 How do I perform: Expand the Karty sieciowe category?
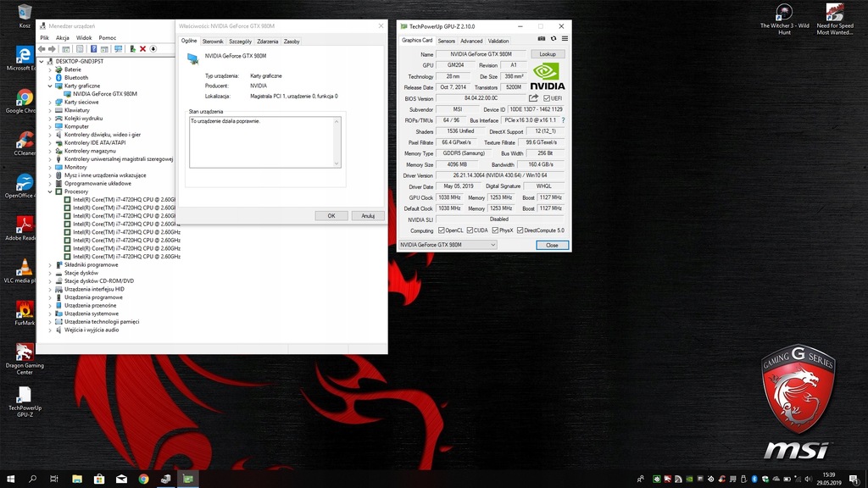(x=50, y=103)
